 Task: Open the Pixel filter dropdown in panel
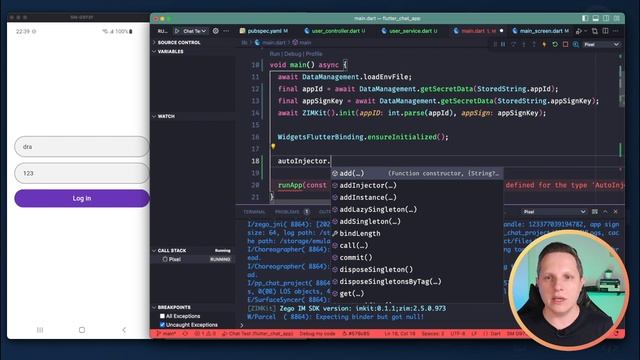(554, 211)
